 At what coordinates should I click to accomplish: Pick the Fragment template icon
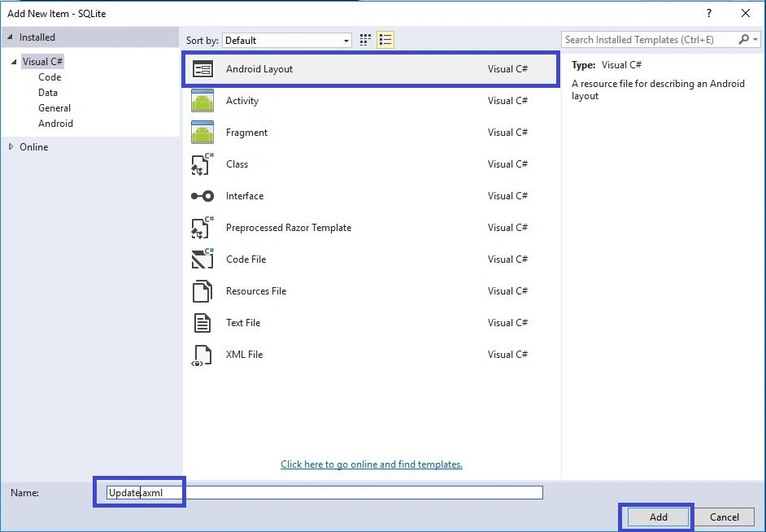coord(202,133)
